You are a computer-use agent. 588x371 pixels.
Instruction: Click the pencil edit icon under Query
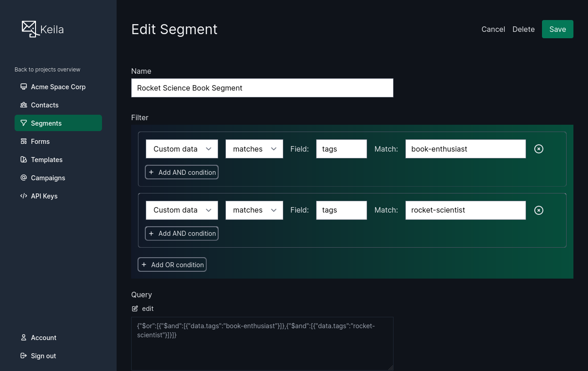click(135, 309)
